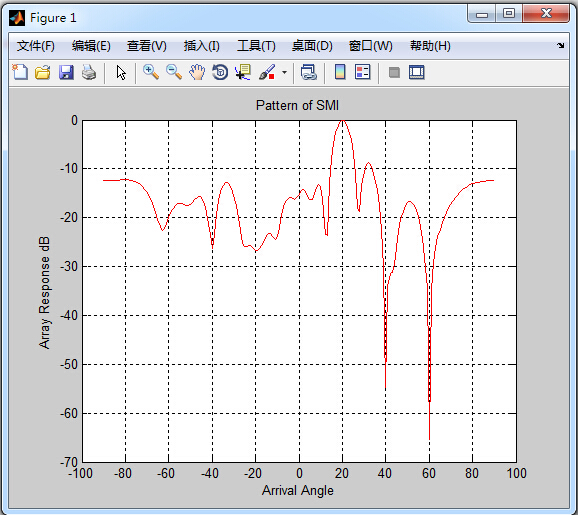Select the Rotate 3D tool

(220, 72)
